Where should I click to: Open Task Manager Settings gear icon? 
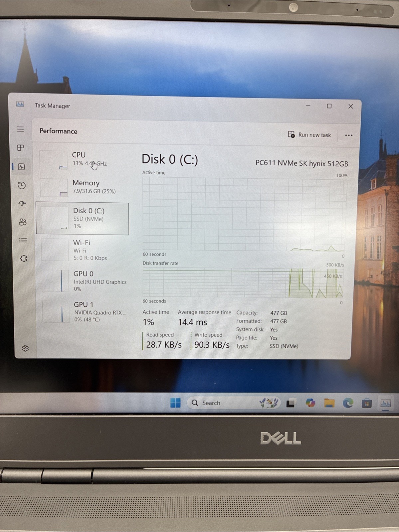(25, 348)
